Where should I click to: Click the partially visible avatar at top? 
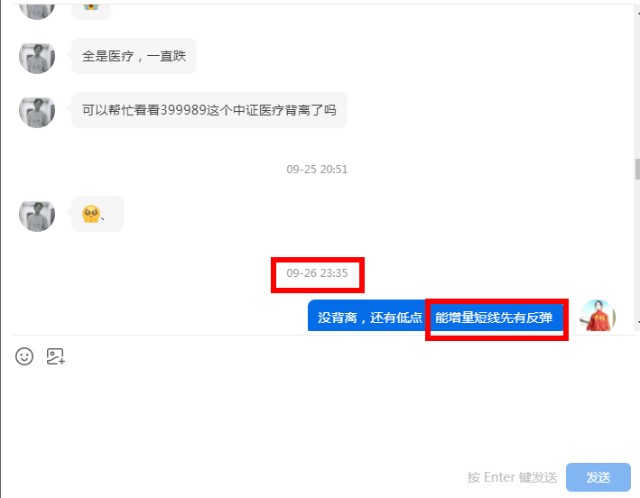click(37, 11)
